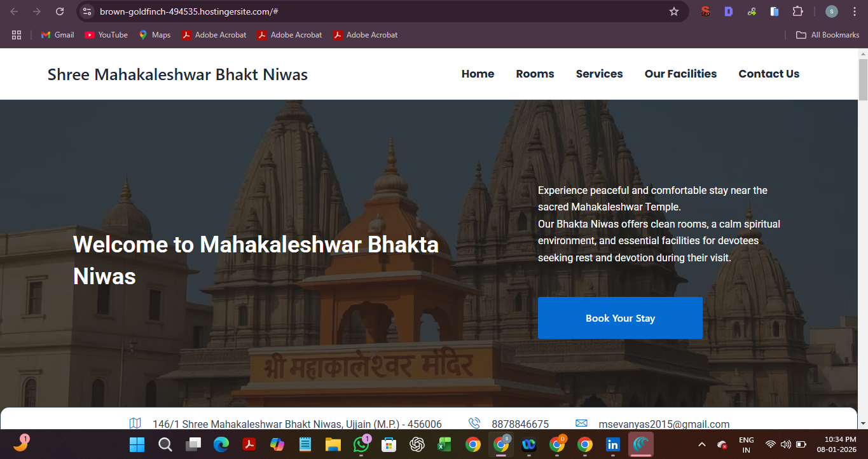Viewport: 868px width, 459px height.
Task: Open the YouTube bookmark
Action: [x=106, y=35]
